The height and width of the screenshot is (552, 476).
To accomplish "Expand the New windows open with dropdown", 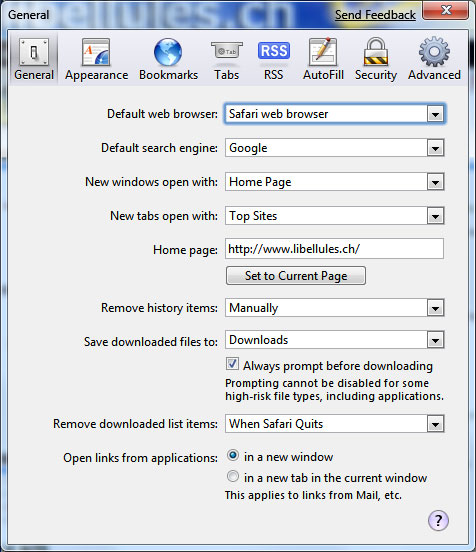I will pyautogui.click(x=334, y=182).
